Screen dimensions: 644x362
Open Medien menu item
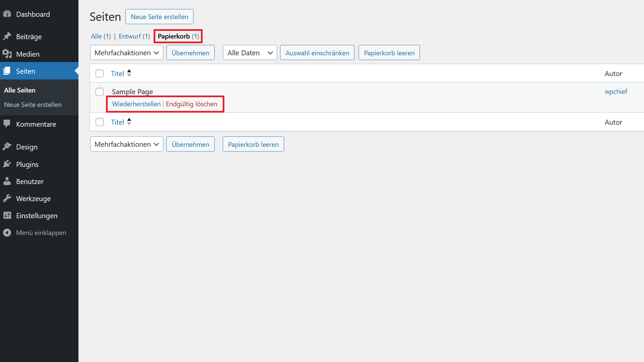pos(39,54)
